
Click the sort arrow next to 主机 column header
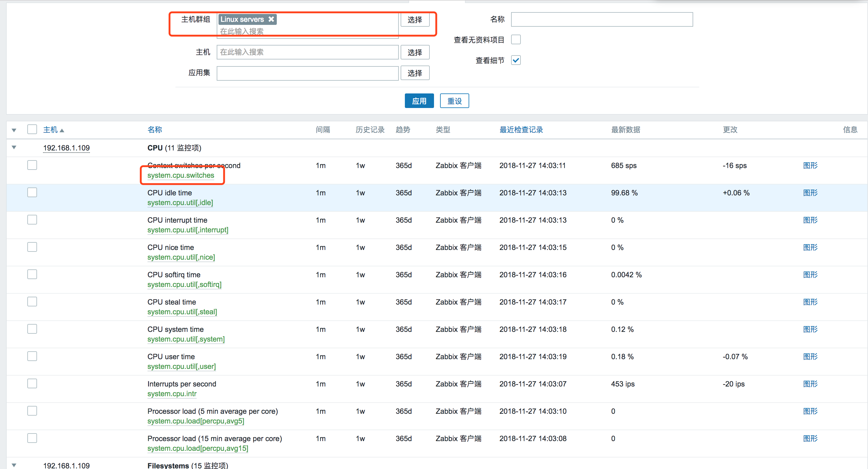pos(62,130)
